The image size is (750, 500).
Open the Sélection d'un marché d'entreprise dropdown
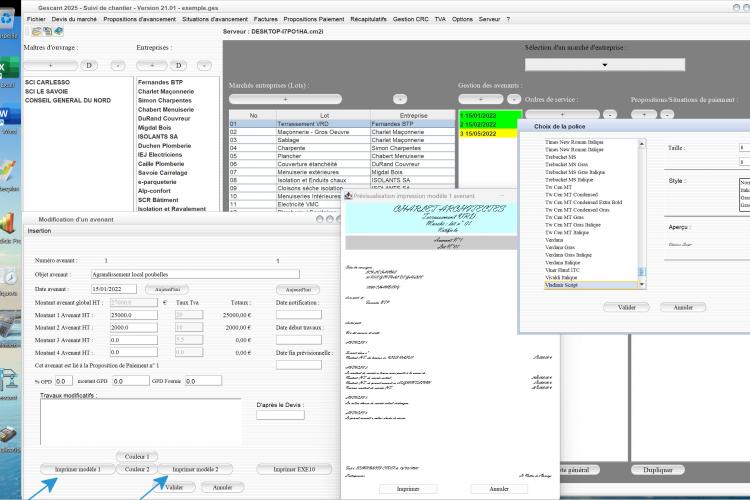(605, 65)
